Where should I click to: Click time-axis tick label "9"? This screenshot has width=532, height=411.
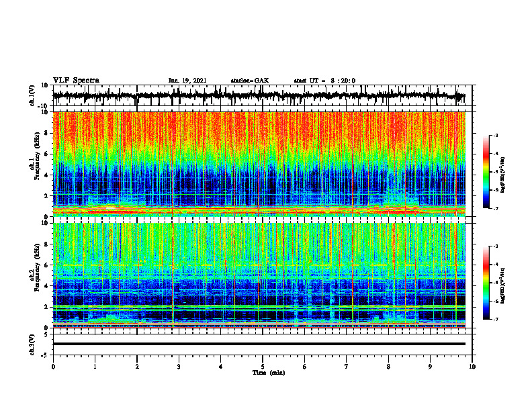pos(430,367)
